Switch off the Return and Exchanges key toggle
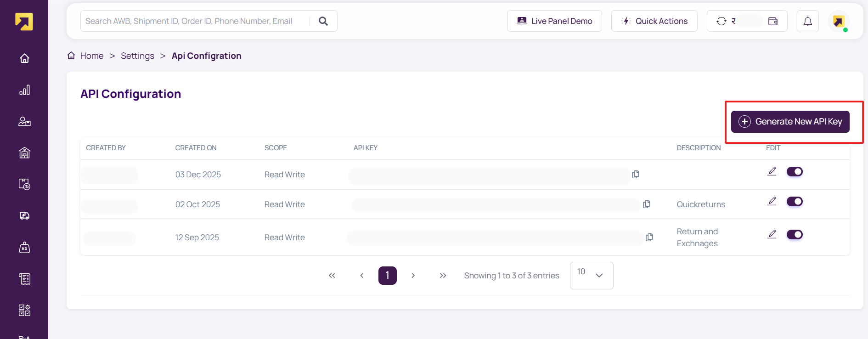The width and height of the screenshot is (868, 339). [x=795, y=235]
